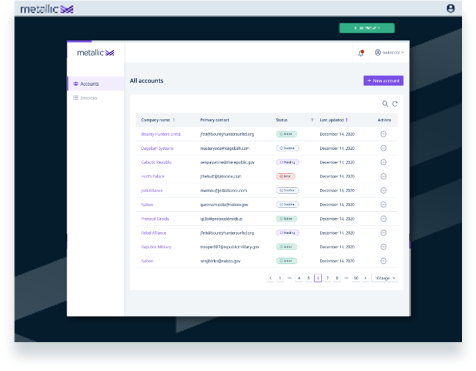Click the New account button
The height and width of the screenshot is (371, 476).
[383, 81]
